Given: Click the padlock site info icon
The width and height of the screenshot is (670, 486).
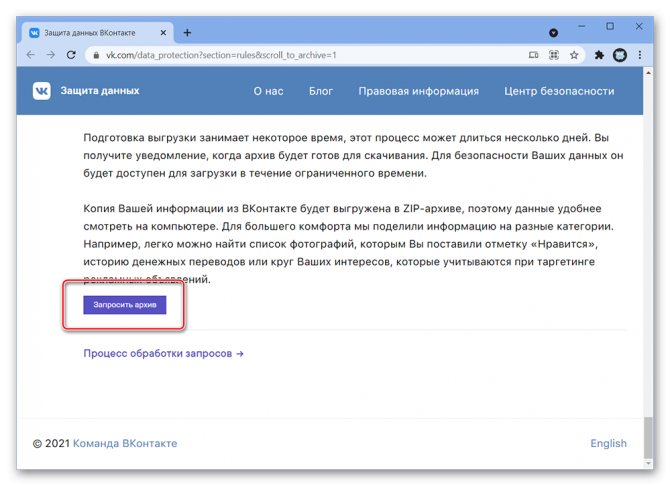Looking at the screenshot, I should pyautogui.click(x=97, y=55).
